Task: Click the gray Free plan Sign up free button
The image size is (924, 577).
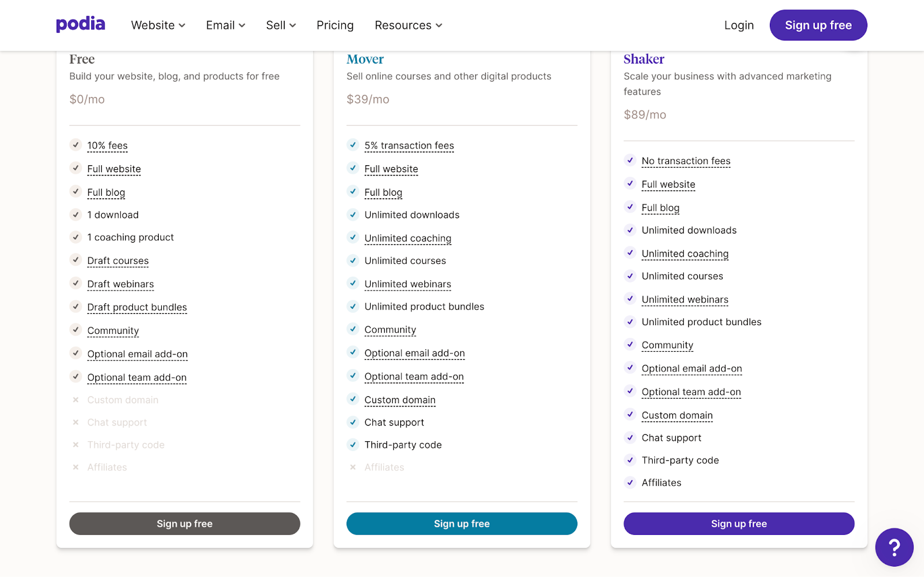Action: click(x=185, y=524)
